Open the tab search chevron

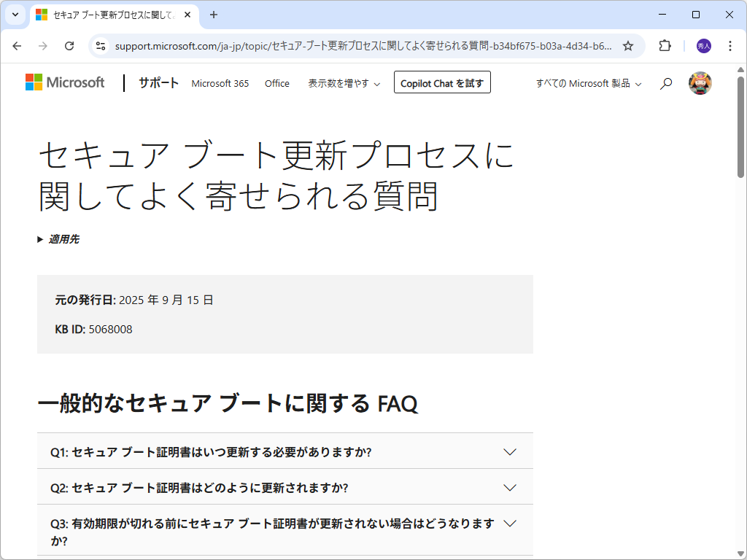coord(15,15)
